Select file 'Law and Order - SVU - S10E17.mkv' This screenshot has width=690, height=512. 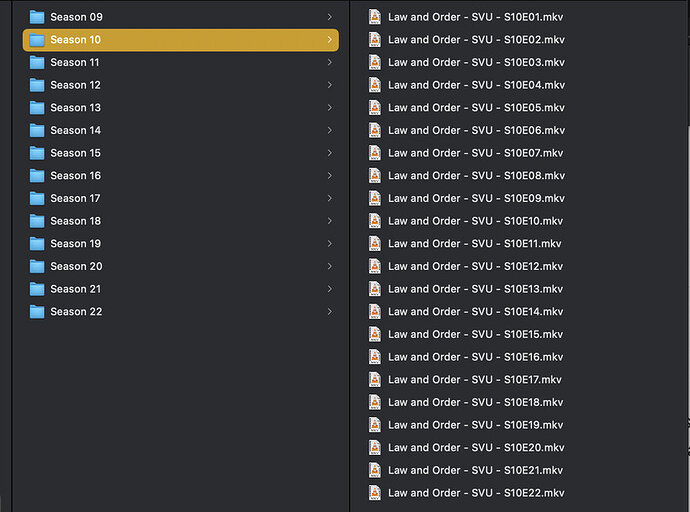coord(474,380)
